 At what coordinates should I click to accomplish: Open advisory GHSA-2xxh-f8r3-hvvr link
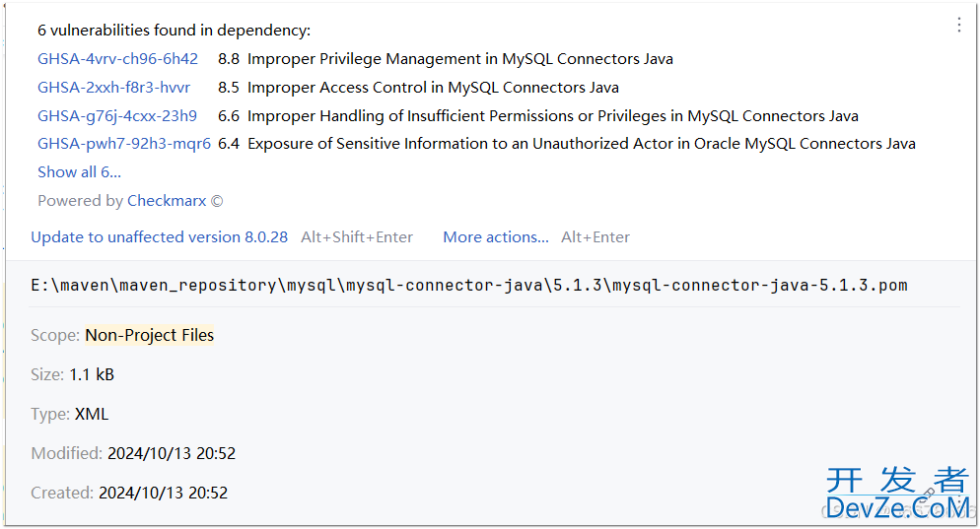pyautogui.click(x=113, y=88)
